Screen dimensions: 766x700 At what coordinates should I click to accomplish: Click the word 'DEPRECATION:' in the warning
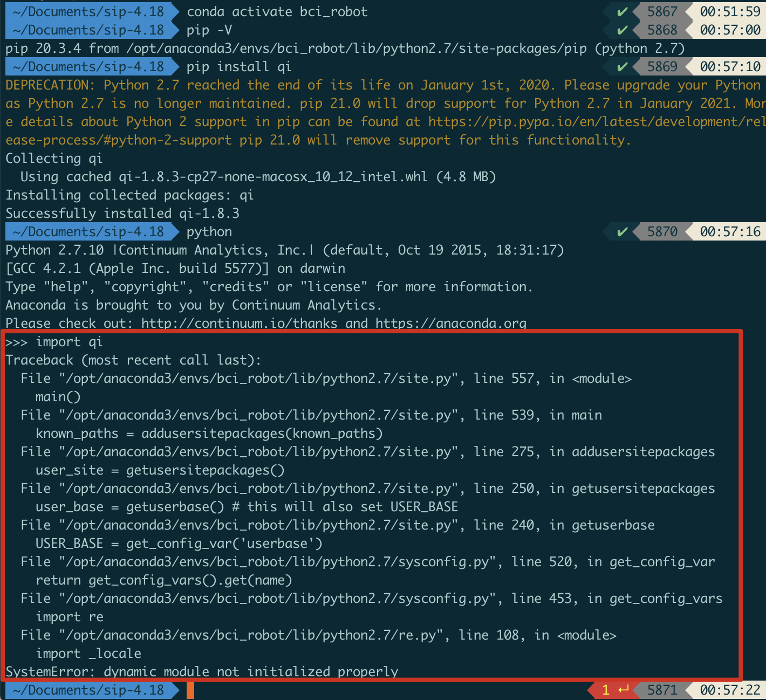(x=51, y=85)
